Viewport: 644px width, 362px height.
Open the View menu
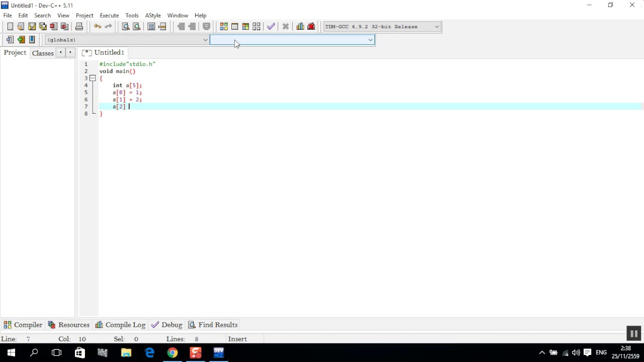(63, 16)
